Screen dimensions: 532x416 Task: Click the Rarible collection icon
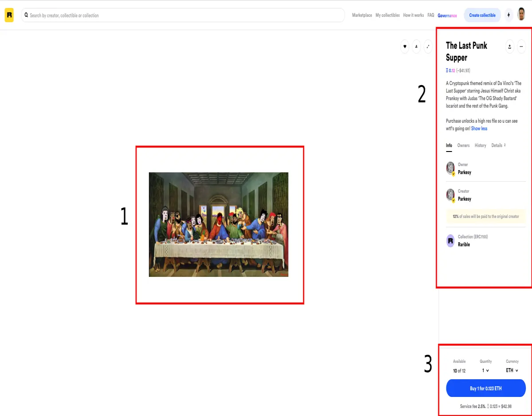tap(450, 241)
